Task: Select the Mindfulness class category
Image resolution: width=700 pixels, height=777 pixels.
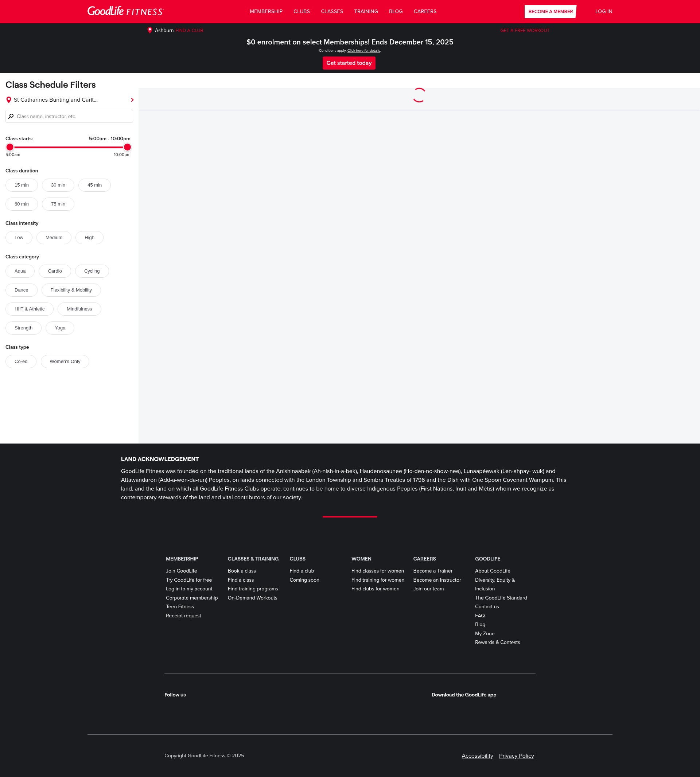Action: tap(79, 309)
